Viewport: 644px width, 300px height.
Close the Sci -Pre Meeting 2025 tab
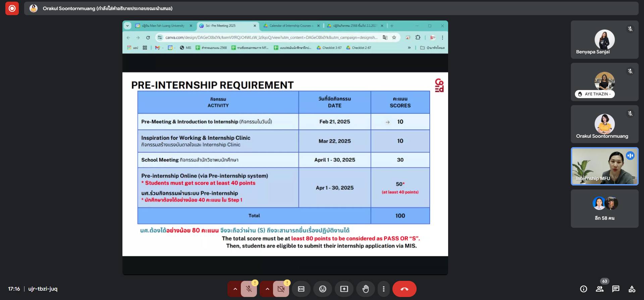point(255,26)
